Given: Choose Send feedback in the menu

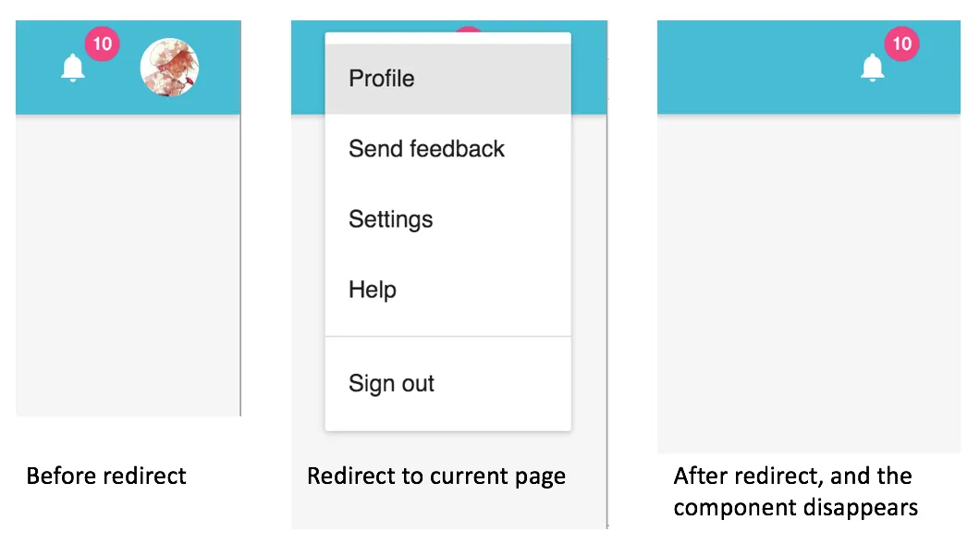Looking at the screenshot, I should pyautogui.click(x=426, y=149).
